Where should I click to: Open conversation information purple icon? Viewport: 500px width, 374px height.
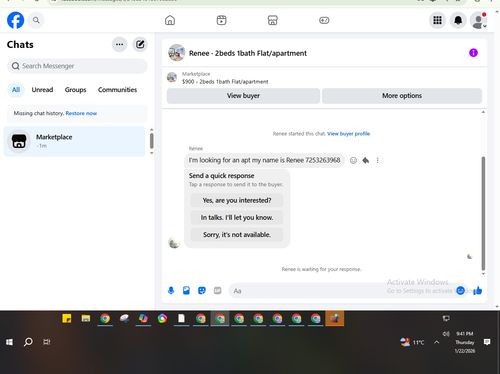(473, 53)
